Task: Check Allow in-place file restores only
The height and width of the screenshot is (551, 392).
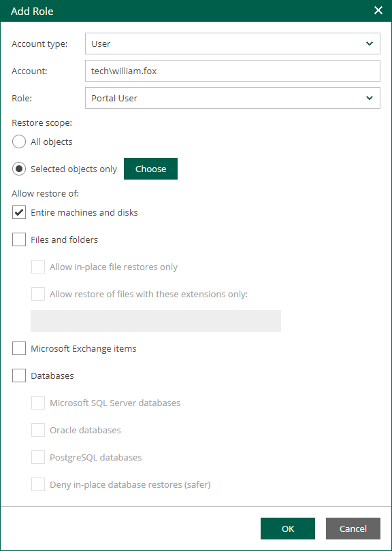Action: point(38,267)
